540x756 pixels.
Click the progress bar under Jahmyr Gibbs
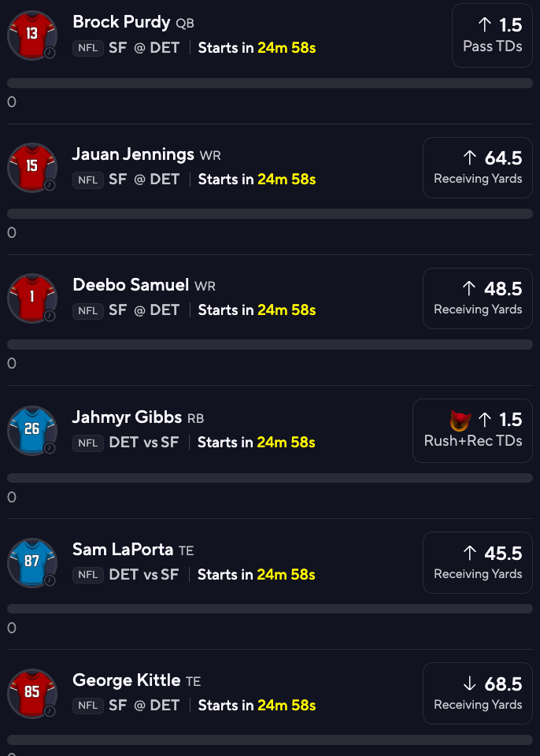pyautogui.click(x=270, y=478)
